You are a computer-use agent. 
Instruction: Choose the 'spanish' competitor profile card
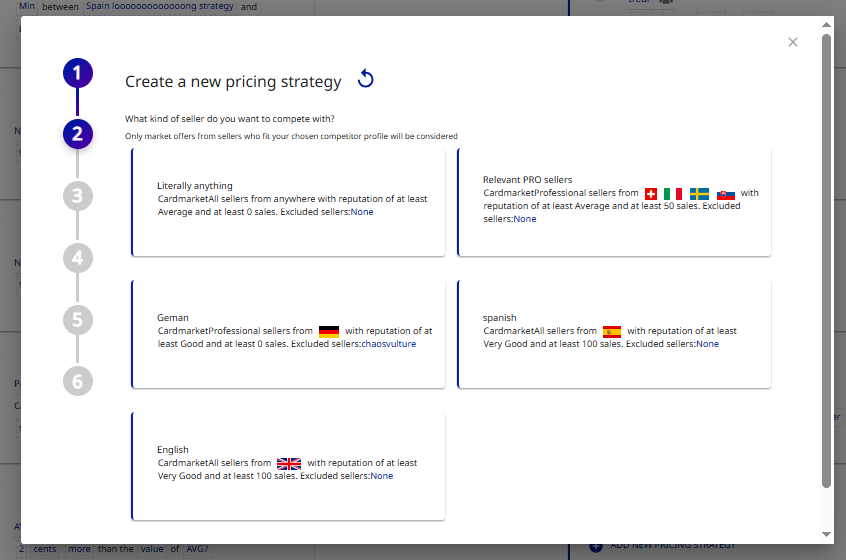click(614, 334)
